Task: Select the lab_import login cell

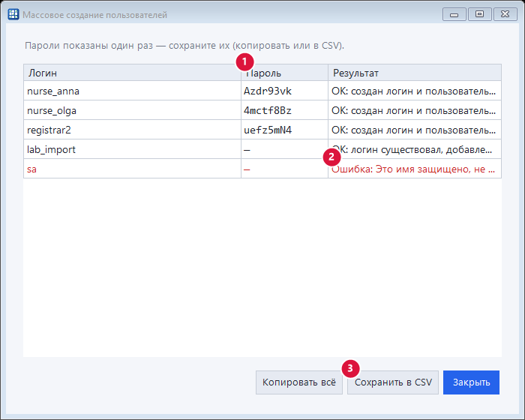Action: [132, 149]
